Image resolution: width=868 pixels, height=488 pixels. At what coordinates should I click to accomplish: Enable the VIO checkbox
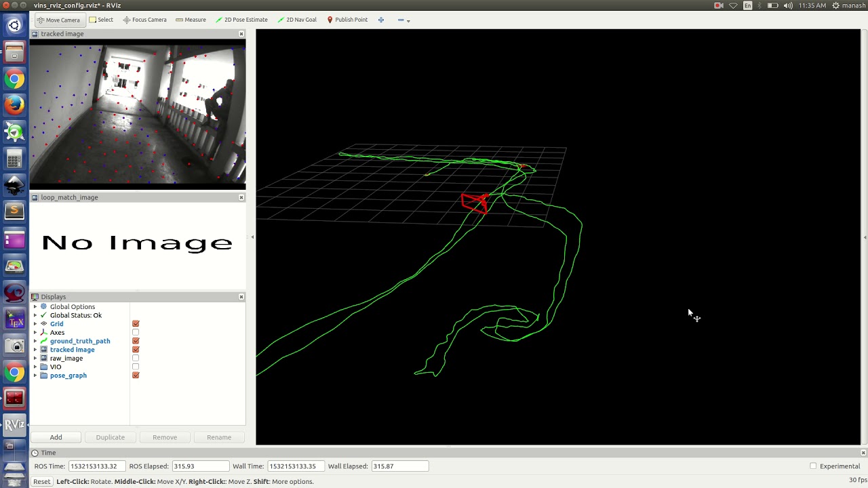(136, 367)
